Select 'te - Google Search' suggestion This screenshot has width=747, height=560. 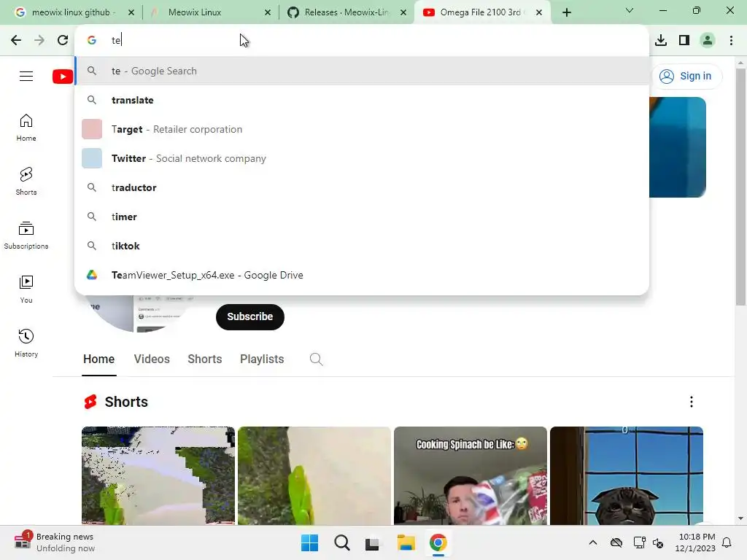click(362, 71)
